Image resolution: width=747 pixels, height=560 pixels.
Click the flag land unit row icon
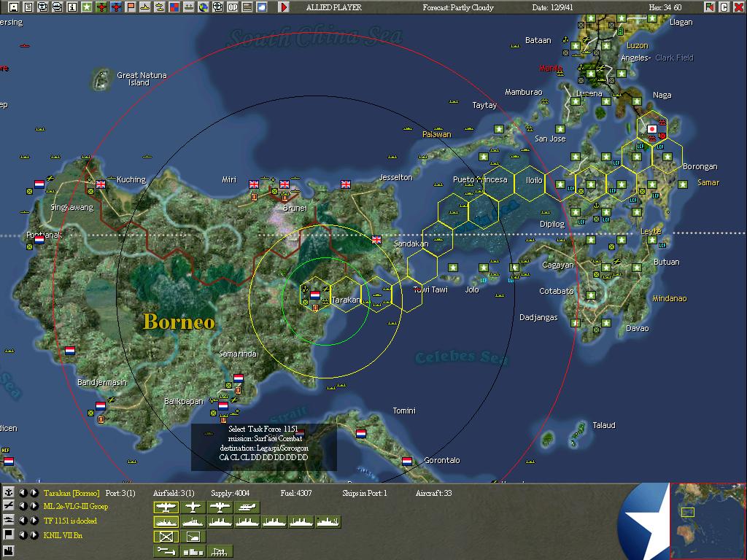coord(8,534)
